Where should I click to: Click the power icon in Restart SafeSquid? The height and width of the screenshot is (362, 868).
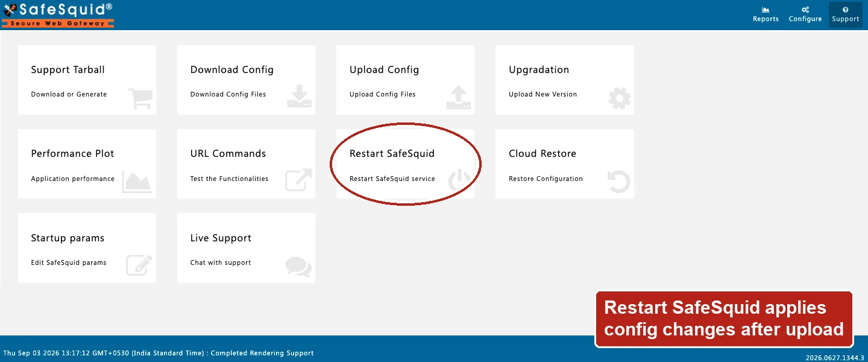[x=460, y=181]
